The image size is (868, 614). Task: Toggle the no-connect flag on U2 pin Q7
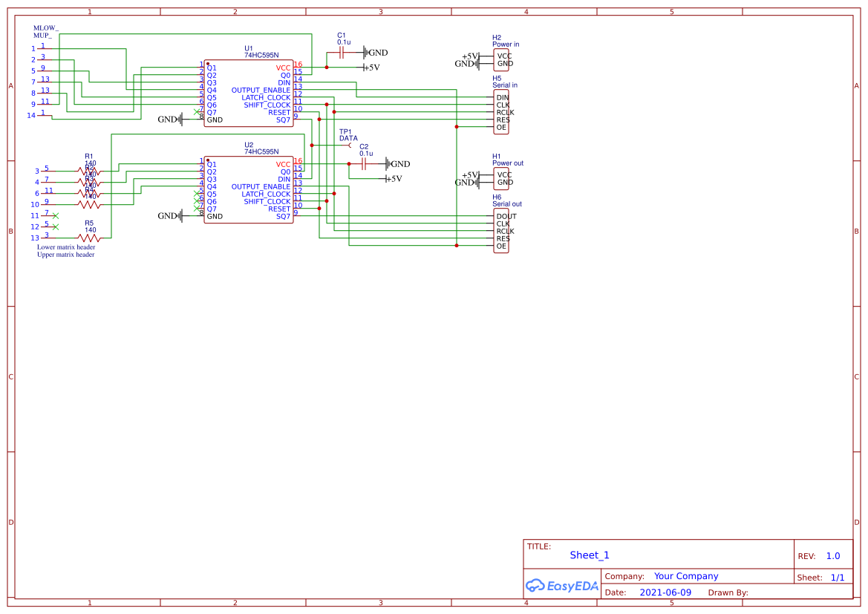[x=197, y=209]
